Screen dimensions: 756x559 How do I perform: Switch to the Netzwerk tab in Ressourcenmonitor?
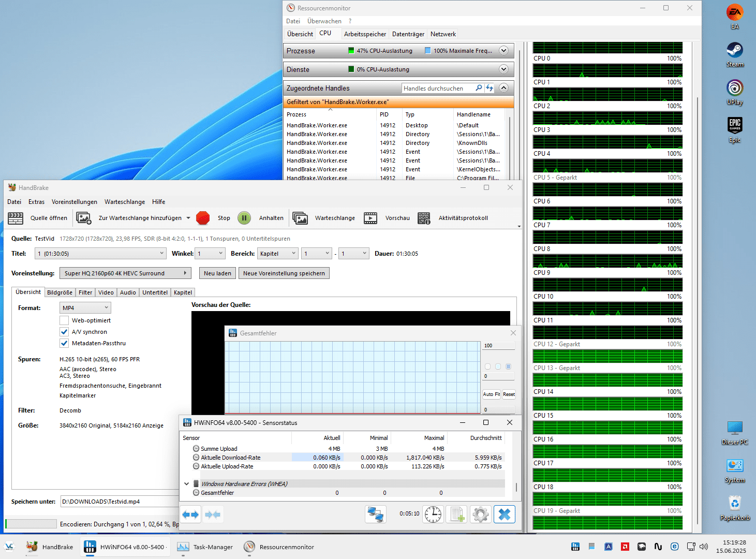[443, 34]
